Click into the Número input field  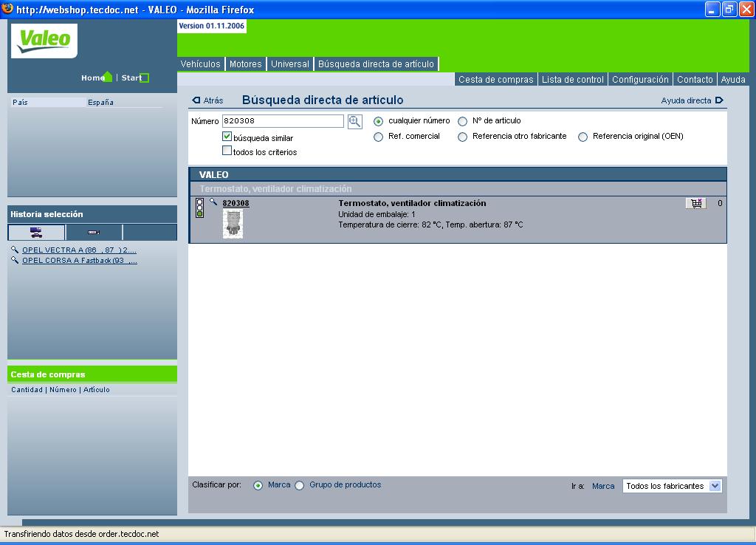pyautogui.click(x=283, y=121)
